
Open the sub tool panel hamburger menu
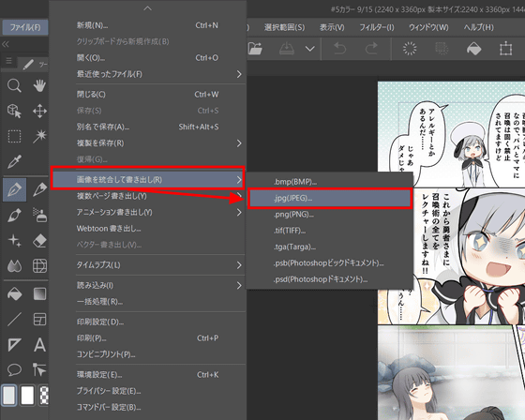point(9,61)
